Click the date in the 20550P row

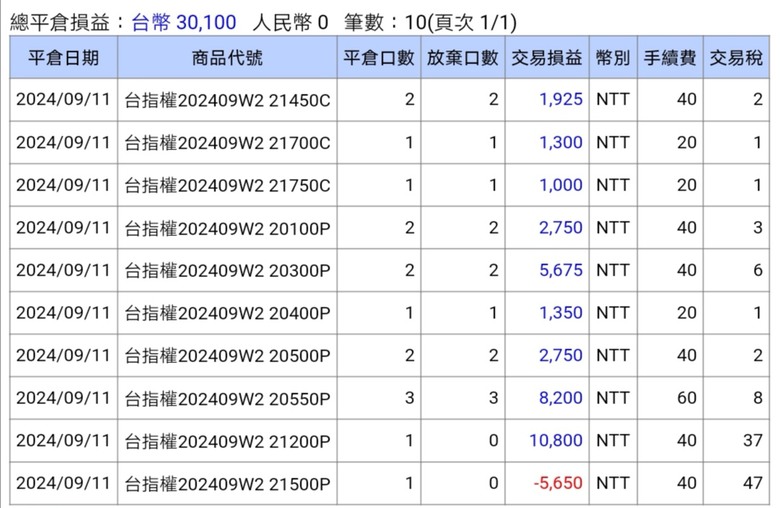pos(63,398)
